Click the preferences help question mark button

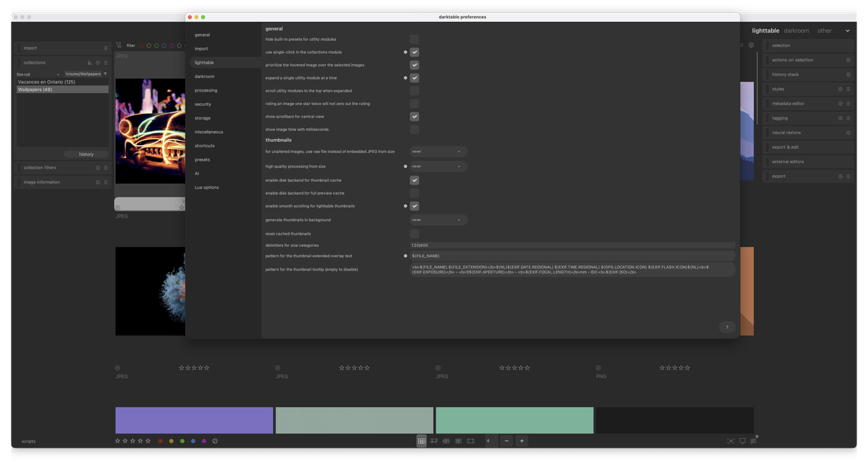pyautogui.click(x=727, y=327)
